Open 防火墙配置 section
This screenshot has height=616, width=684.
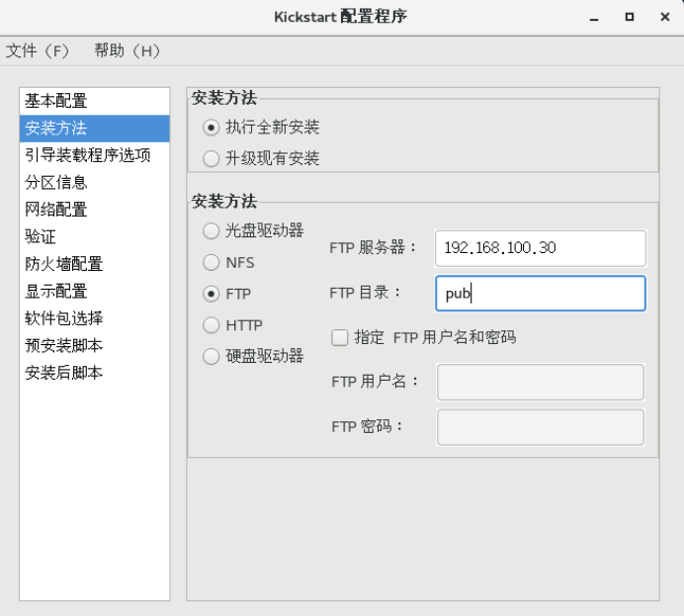pyautogui.click(x=94, y=264)
